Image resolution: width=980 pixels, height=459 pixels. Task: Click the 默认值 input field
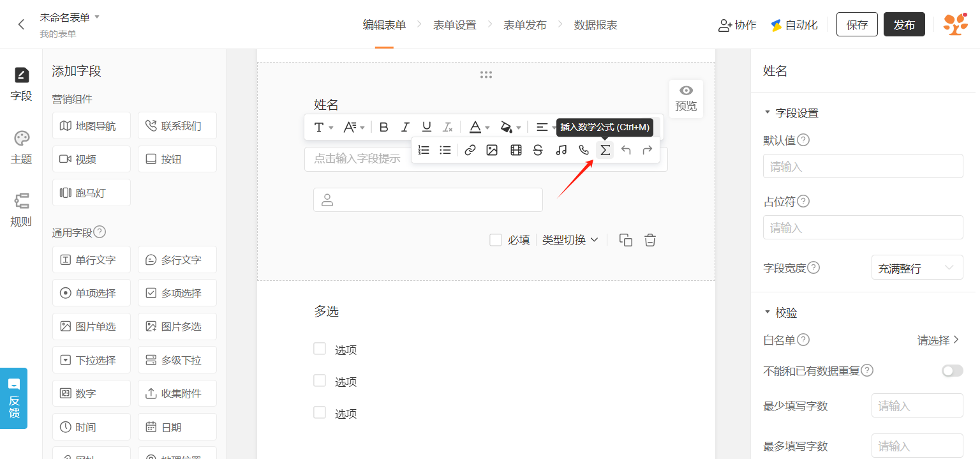pos(863,166)
